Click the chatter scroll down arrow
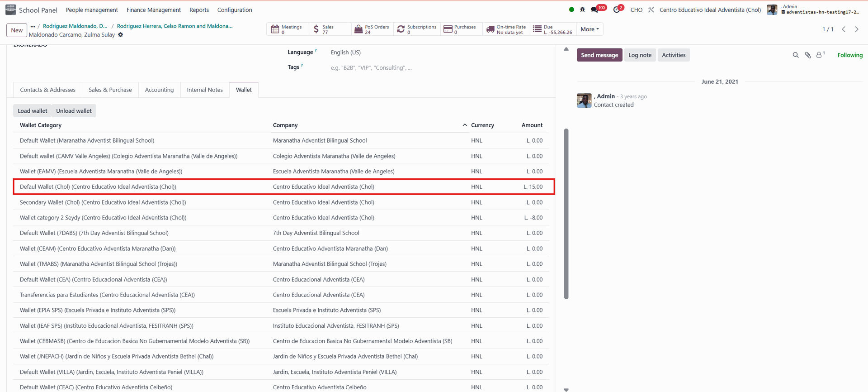 (x=566, y=389)
